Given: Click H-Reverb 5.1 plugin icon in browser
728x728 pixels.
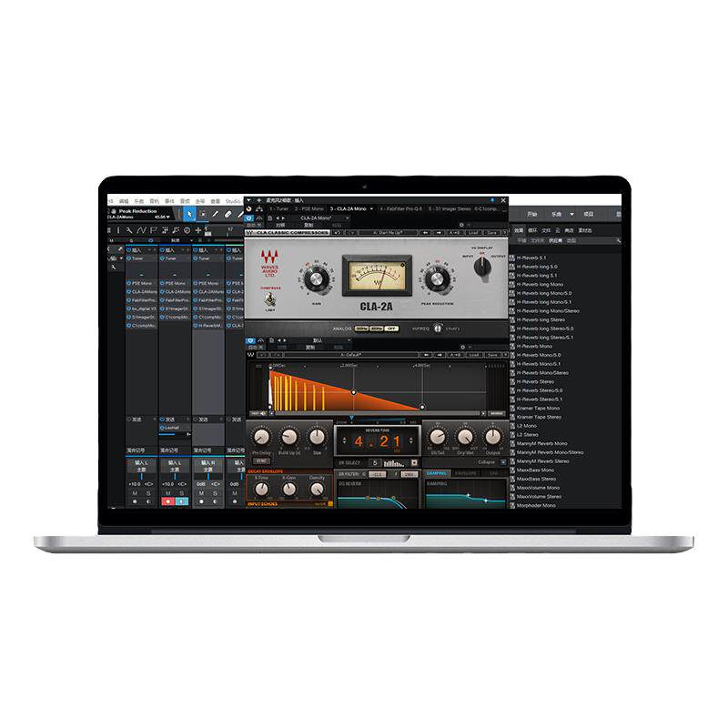Looking at the screenshot, I should pos(512,258).
